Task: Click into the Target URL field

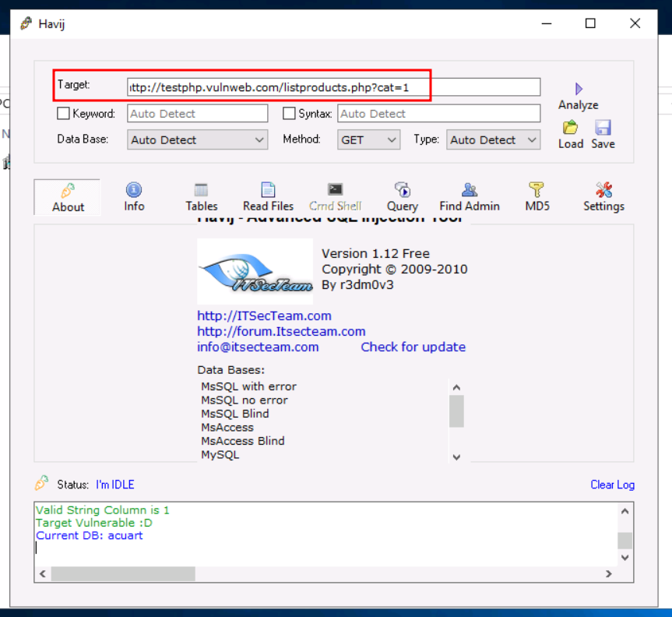Action: tap(333, 87)
